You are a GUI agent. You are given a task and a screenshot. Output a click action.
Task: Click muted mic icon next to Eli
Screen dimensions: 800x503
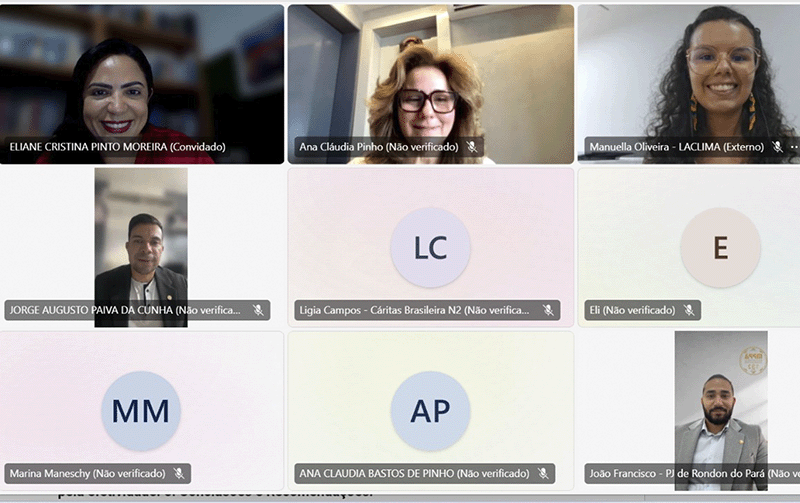pyautogui.click(x=689, y=310)
